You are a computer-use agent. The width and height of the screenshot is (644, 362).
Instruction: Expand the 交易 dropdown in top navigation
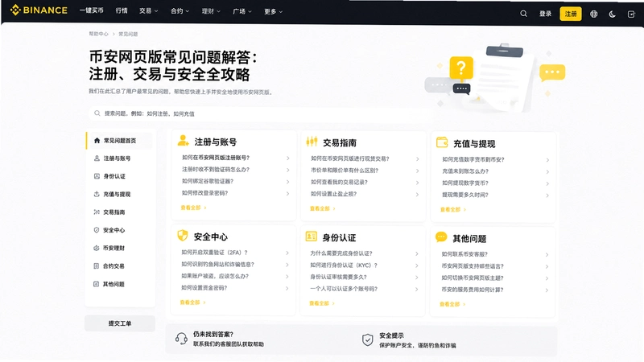[x=148, y=11]
